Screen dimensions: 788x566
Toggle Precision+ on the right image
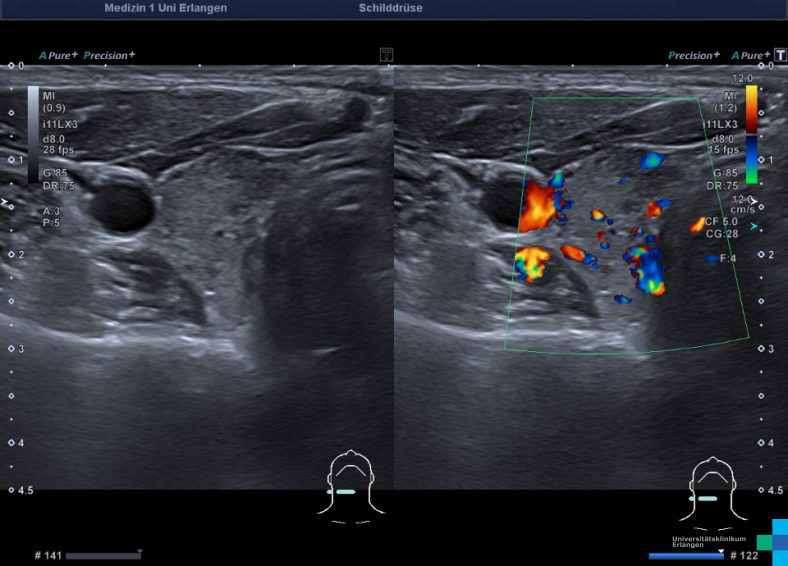click(695, 56)
